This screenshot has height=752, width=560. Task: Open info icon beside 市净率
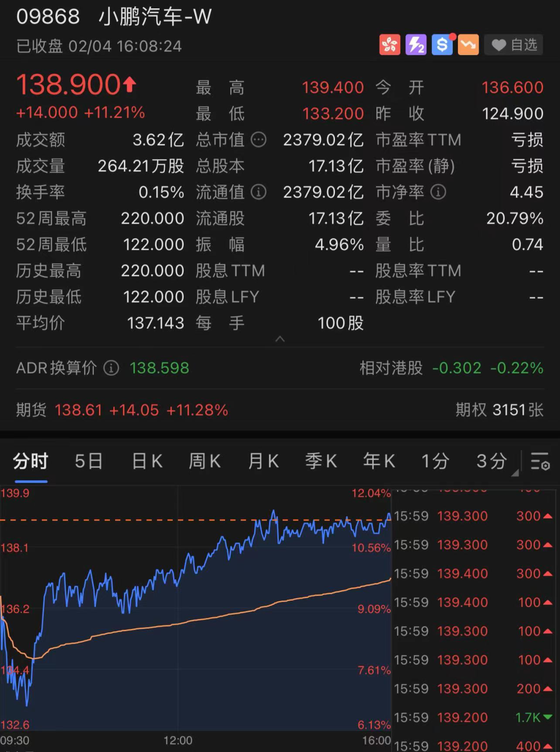click(438, 192)
